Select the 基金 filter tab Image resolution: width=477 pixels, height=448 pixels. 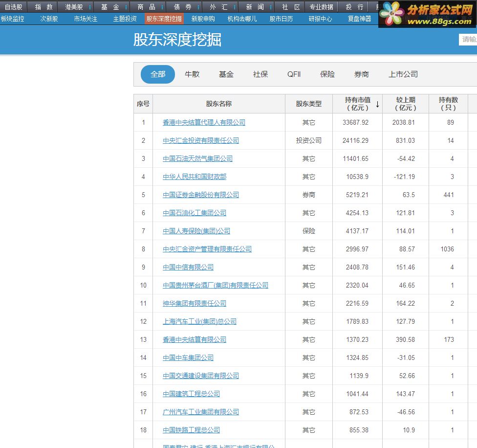(x=226, y=74)
